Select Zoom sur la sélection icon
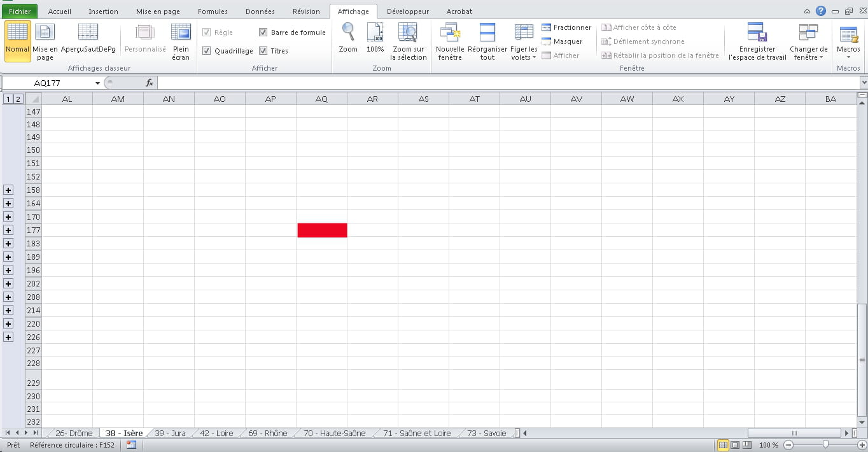 pos(408,33)
